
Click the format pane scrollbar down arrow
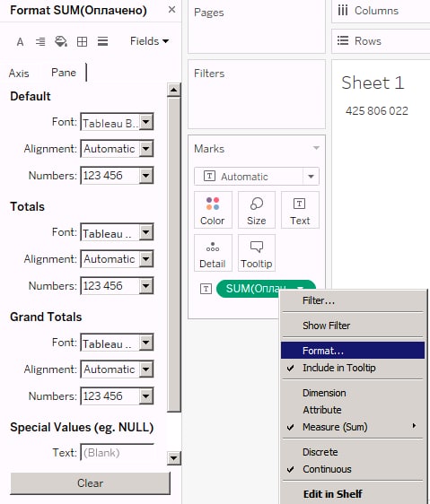pos(174,458)
